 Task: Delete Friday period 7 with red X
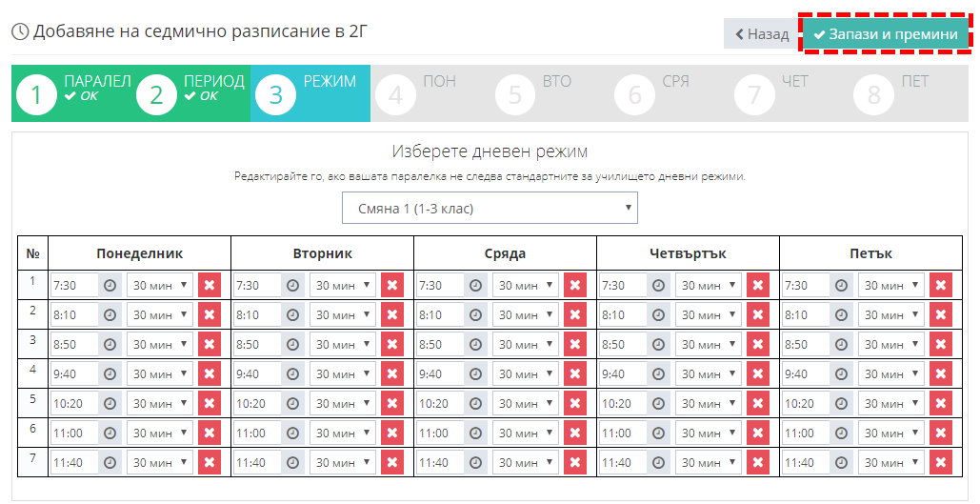coord(941,463)
